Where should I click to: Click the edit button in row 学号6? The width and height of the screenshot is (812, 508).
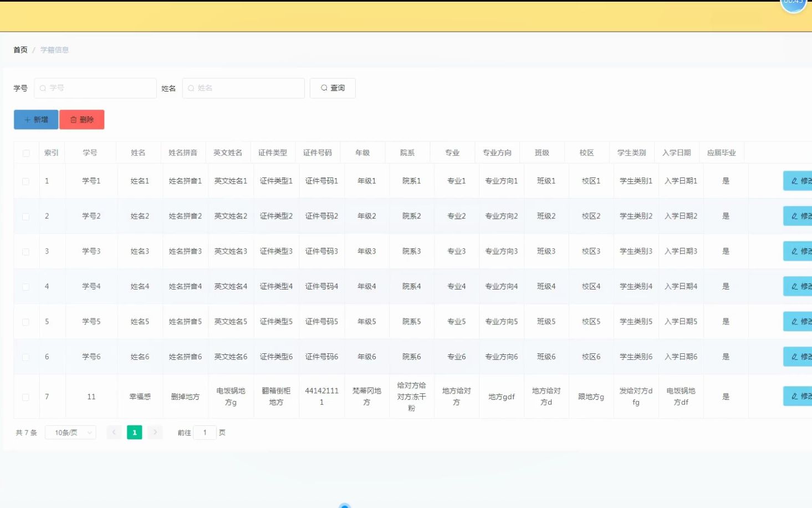click(798, 357)
